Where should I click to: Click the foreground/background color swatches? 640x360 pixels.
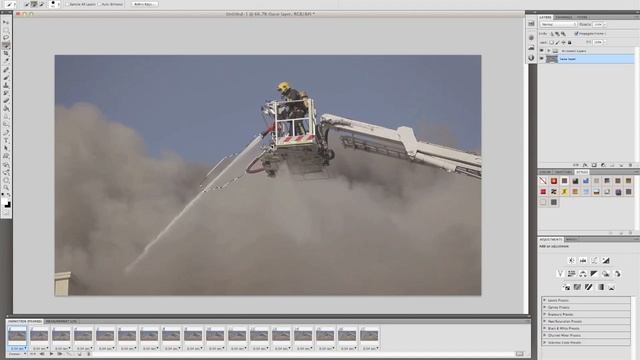tap(6, 203)
